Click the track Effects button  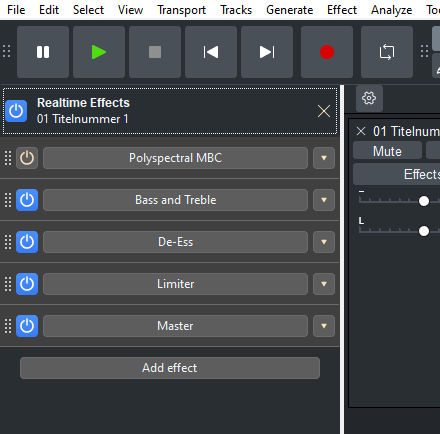(x=397, y=174)
